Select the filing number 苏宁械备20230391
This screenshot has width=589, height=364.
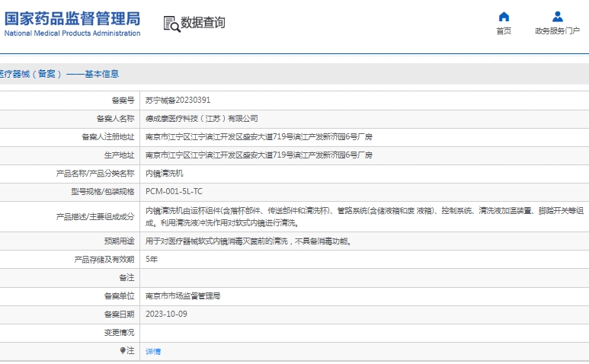point(178,101)
